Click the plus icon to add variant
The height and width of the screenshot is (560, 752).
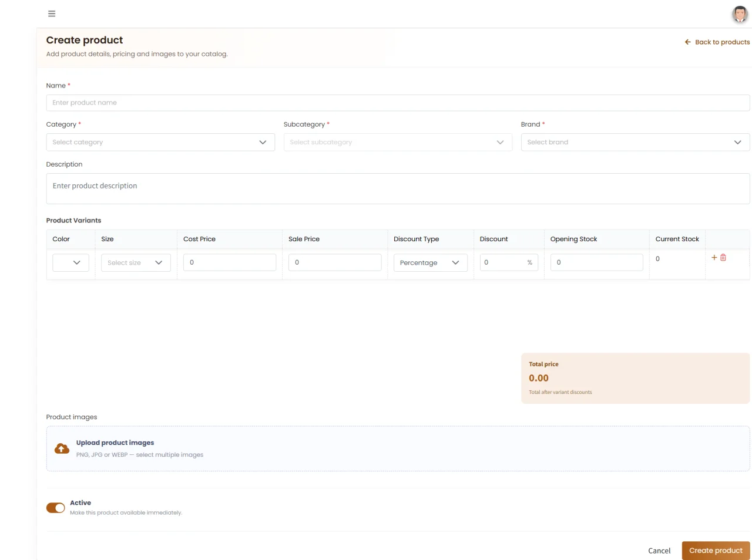pyautogui.click(x=714, y=258)
